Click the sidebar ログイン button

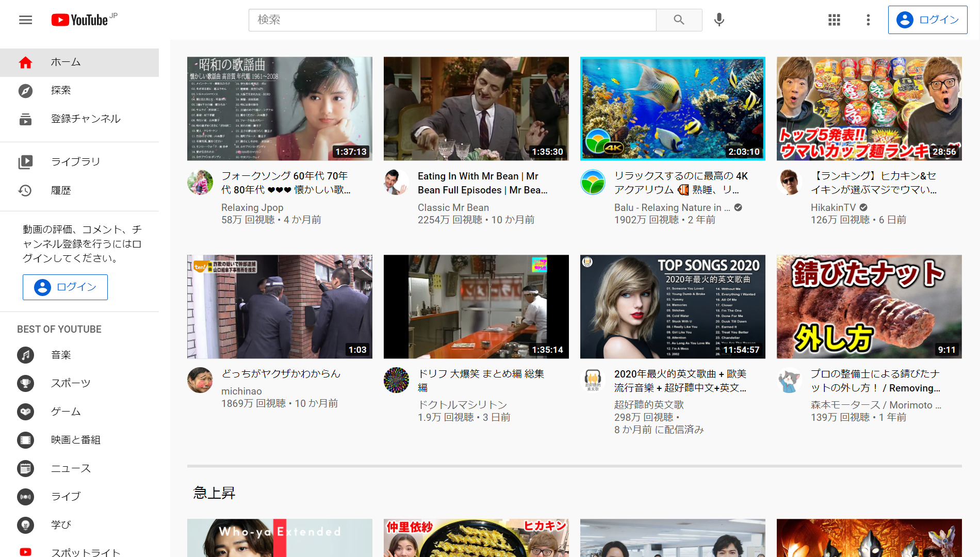pos(65,287)
